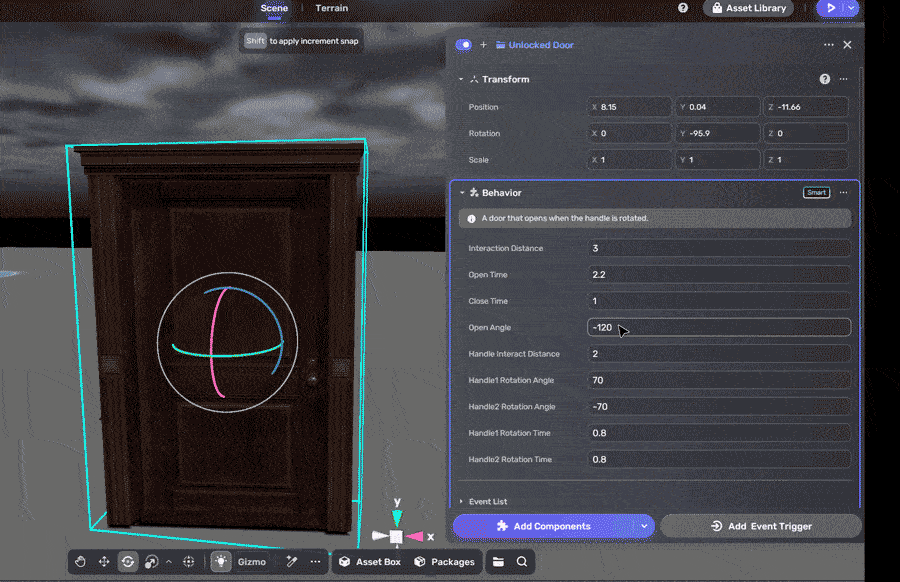Switch to the Terrain tab

[x=331, y=8]
